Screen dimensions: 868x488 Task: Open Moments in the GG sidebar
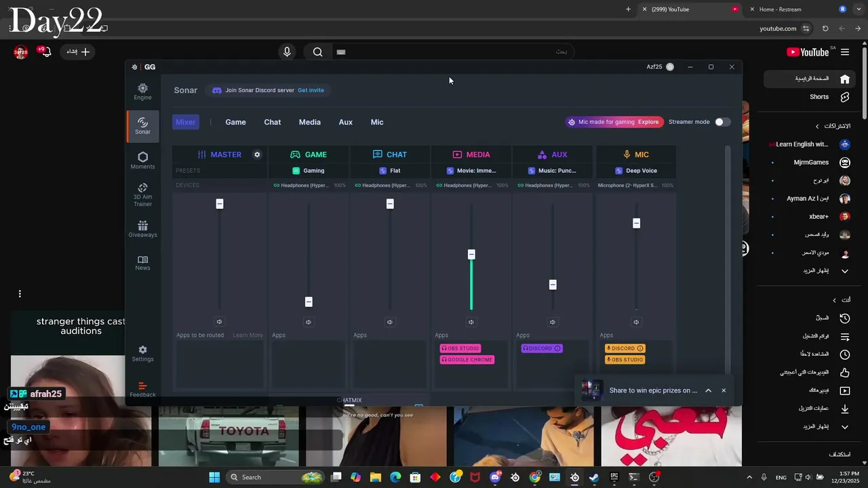(x=142, y=161)
